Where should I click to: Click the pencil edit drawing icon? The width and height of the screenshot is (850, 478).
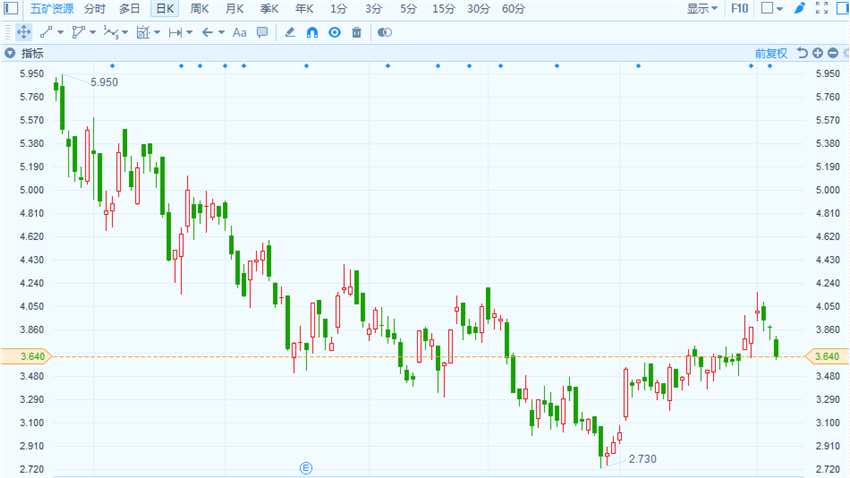(x=290, y=33)
